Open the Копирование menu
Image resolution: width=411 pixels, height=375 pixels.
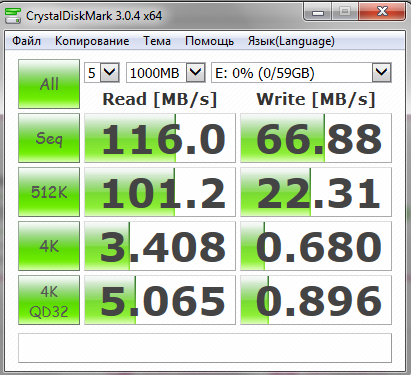click(x=92, y=41)
